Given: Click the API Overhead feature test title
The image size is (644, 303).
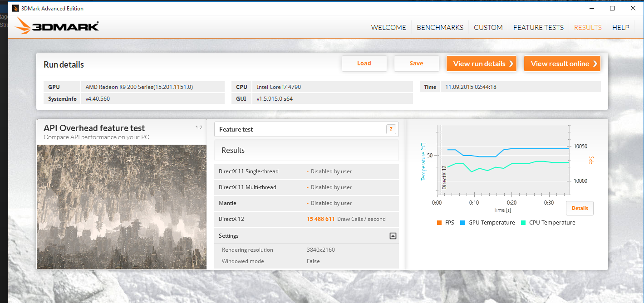Looking at the screenshot, I should (x=94, y=128).
